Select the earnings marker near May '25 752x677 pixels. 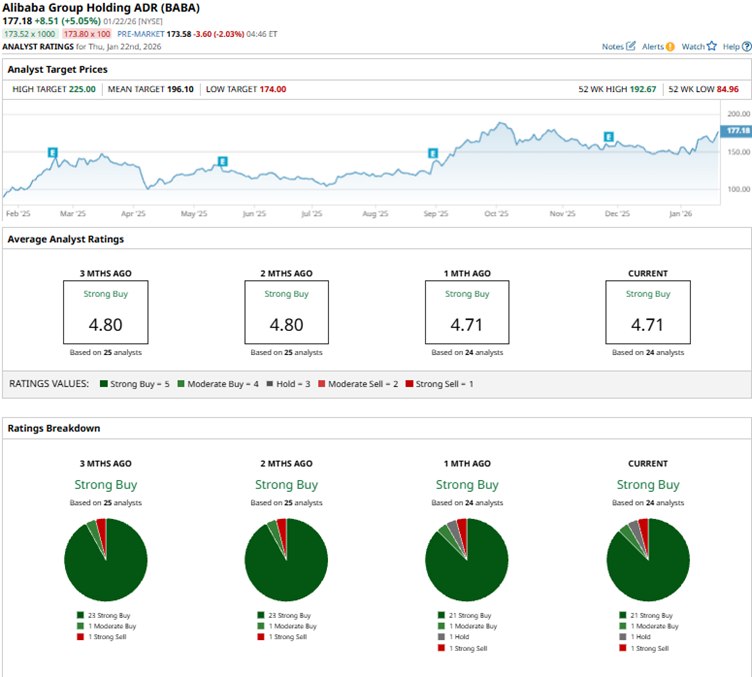pos(222,161)
